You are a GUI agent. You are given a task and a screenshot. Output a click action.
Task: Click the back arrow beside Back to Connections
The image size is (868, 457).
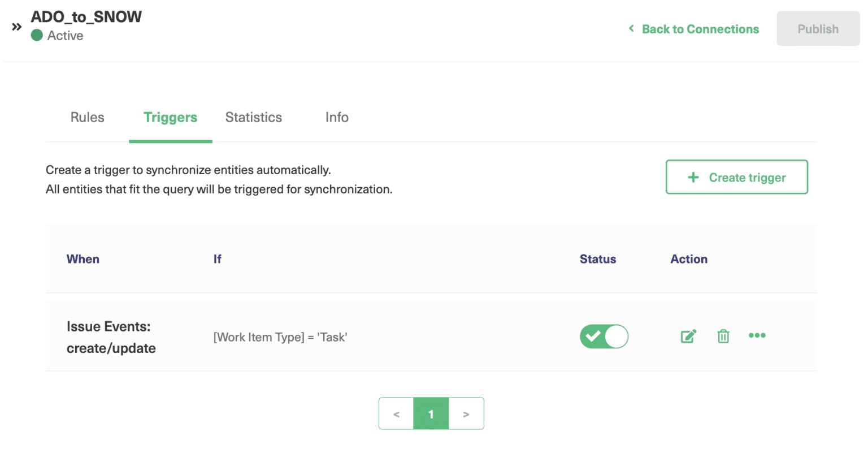631,29
